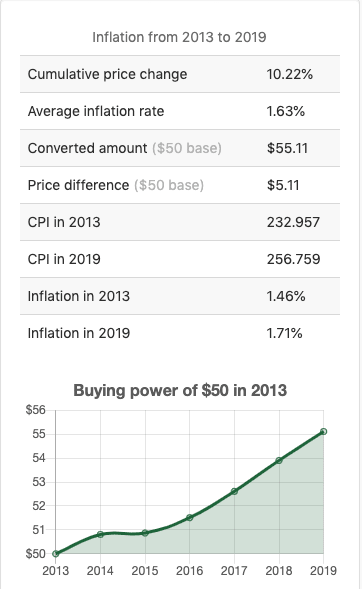The width and height of the screenshot is (362, 589).
Task: Click the 2015 data point on chart
Action: point(145,533)
